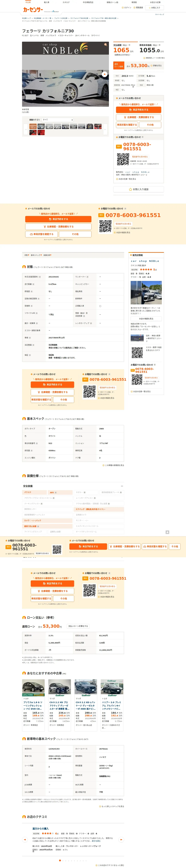Click the play button on main car photo
186x868 pixels.
[x=105, y=74]
